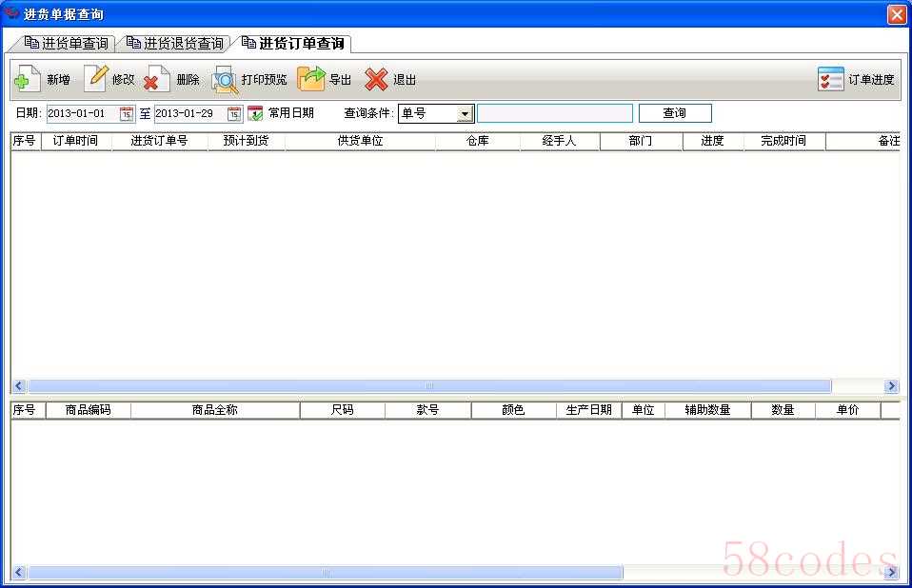The width and height of the screenshot is (912, 588).
Task: Click the 修改 (Edit) pencil icon
Action: coord(96,79)
